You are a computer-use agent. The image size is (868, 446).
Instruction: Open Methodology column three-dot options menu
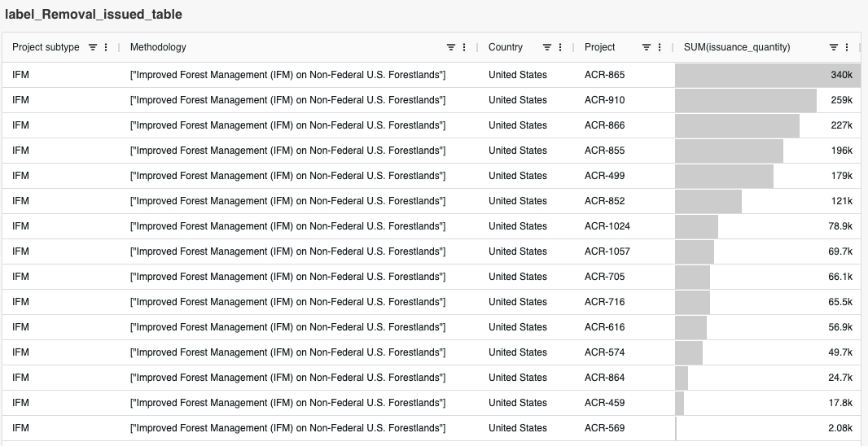pyautogui.click(x=464, y=47)
